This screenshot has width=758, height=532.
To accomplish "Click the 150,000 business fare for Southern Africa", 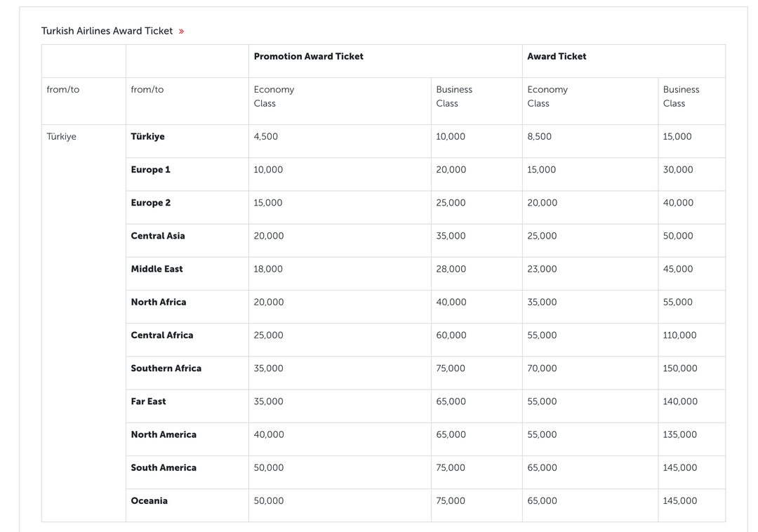I will point(679,368).
